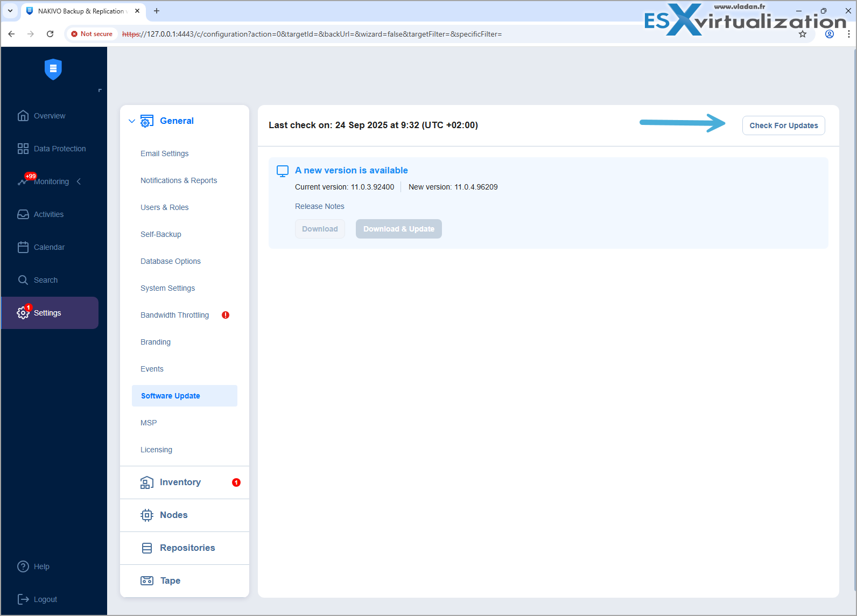Open a new browser tab
The image size is (857, 616).
pos(157,11)
